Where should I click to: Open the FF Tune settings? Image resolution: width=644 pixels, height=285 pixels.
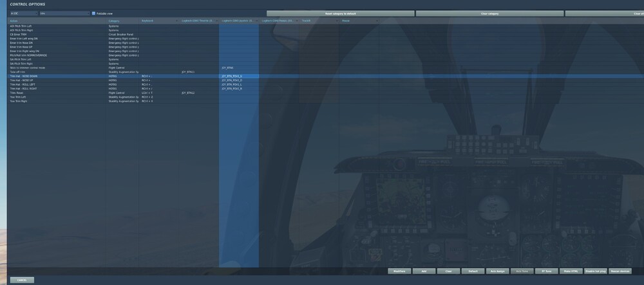(x=547, y=271)
